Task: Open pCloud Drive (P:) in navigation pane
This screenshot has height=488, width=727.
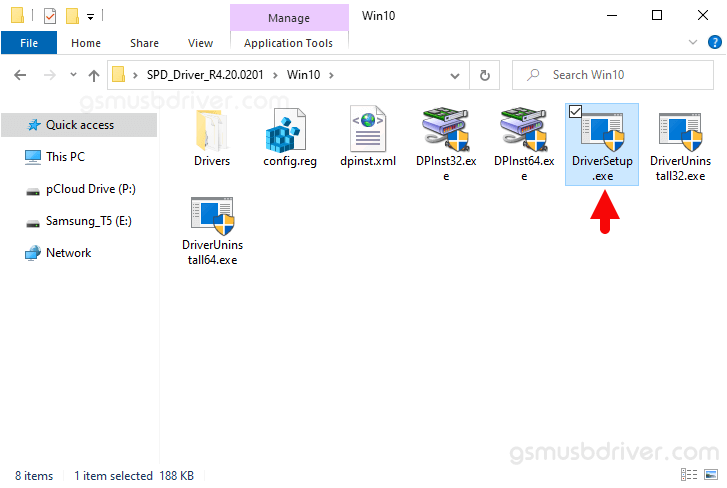Action: pos(90,189)
